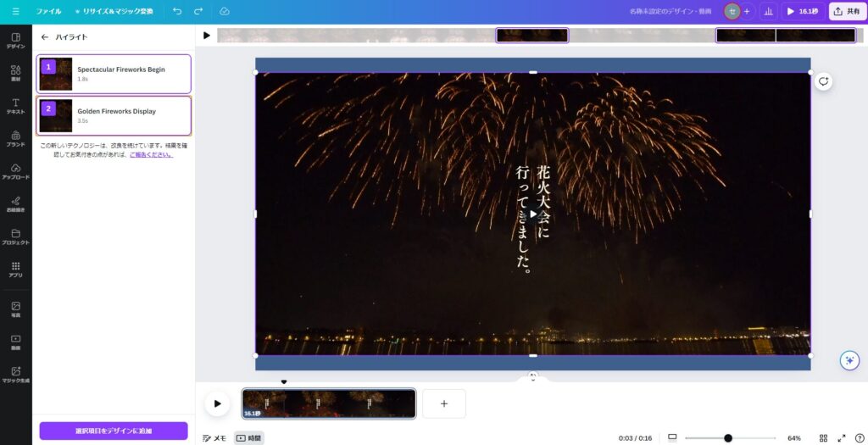Switch to grid view of pages
This screenshot has width=868, height=445.
823,438
